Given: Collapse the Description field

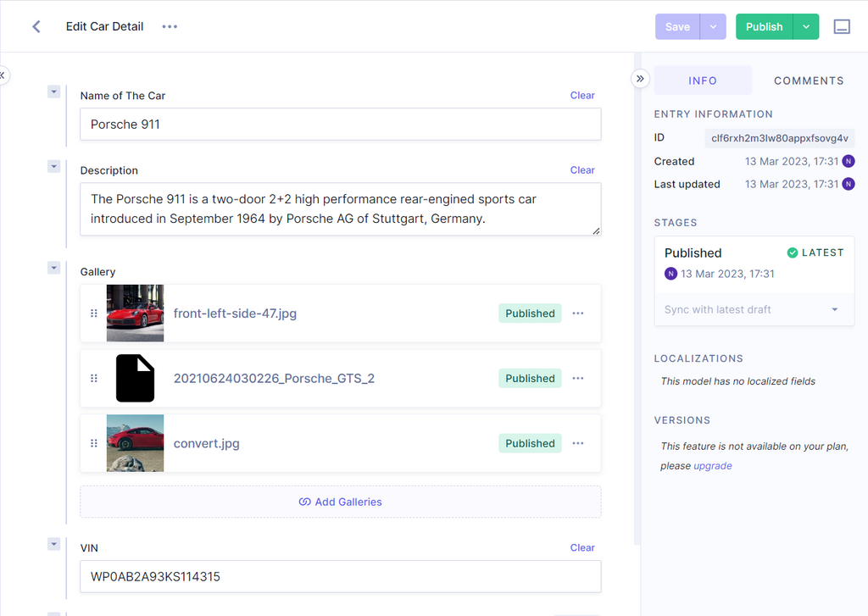Looking at the screenshot, I should tap(53, 167).
